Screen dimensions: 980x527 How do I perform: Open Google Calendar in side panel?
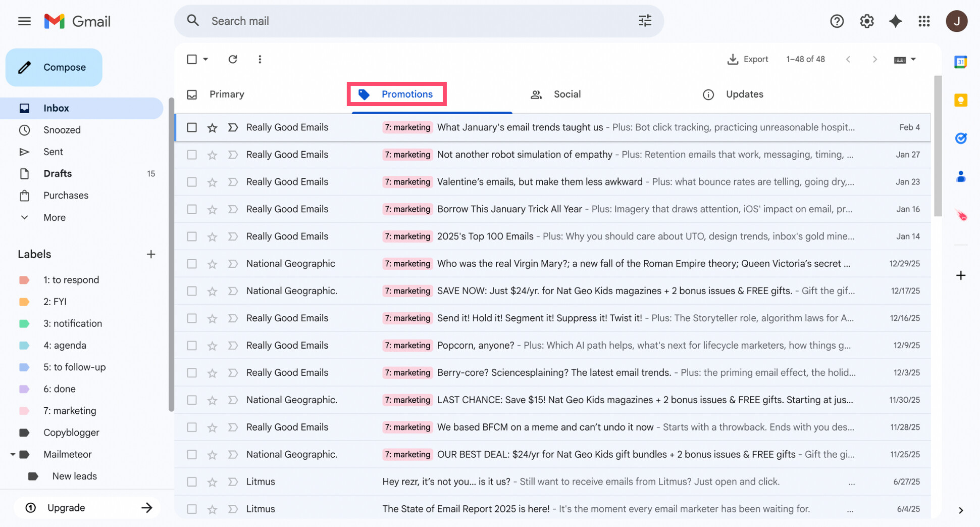pos(960,62)
